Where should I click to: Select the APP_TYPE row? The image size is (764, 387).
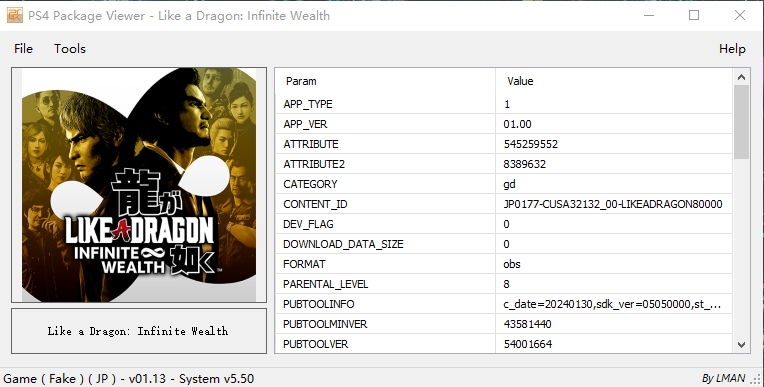point(504,104)
